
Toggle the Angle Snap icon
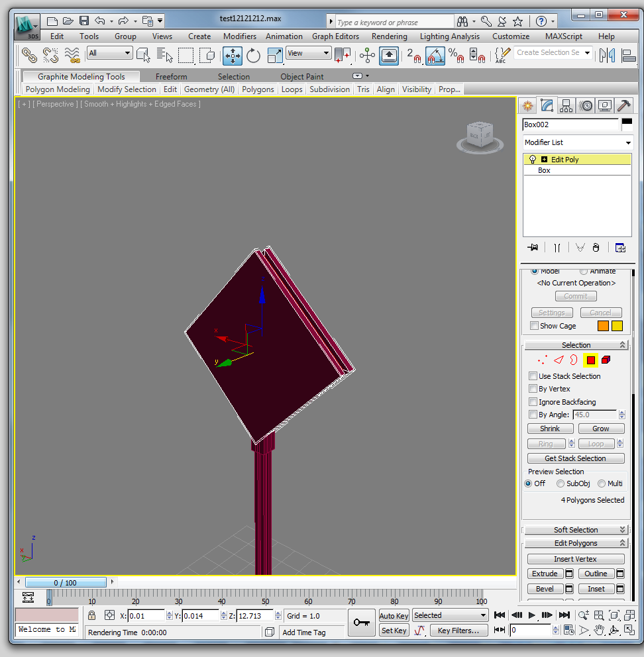point(435,56)
